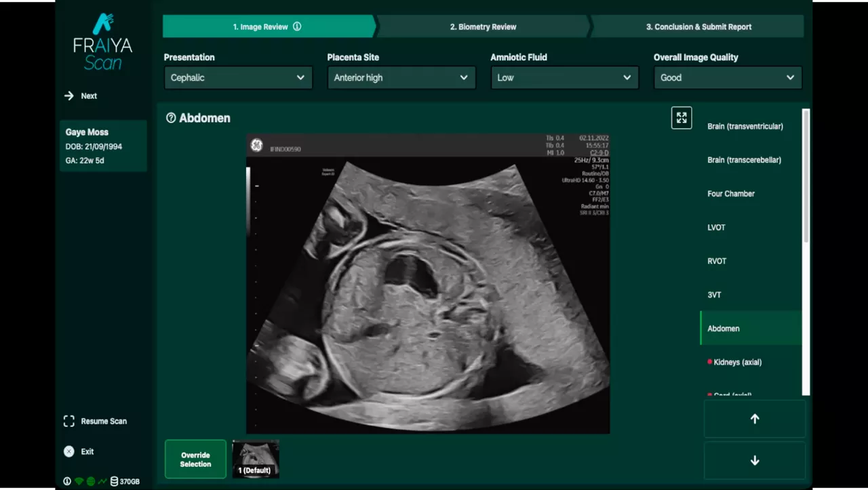Image resolution: width=868 pixels, height=490 pixels.
Task: Go to 3. Conclusion & Submit Report step
Action: coord(698,26)
